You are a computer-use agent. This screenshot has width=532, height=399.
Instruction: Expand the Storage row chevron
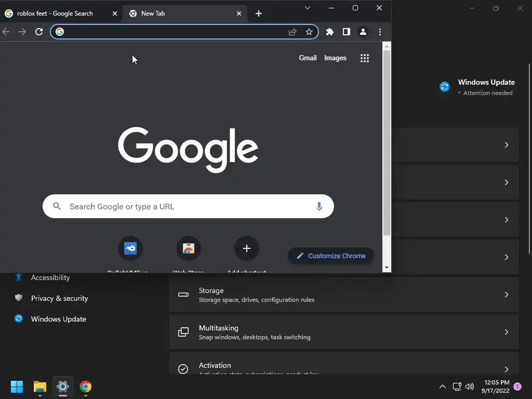pyautogui.click(x=506, y=295)
